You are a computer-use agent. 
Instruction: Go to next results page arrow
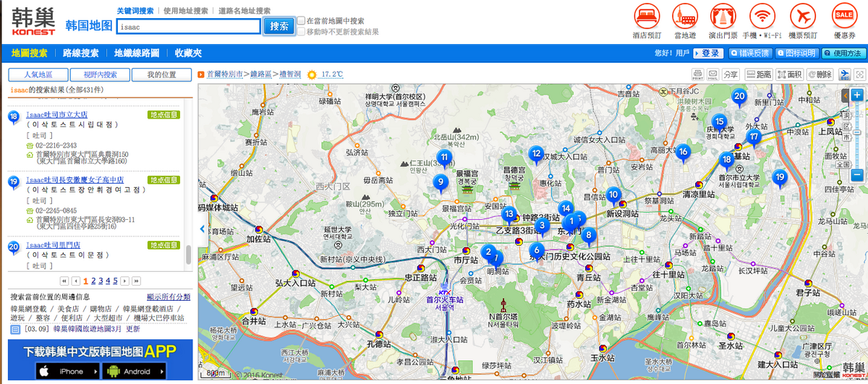coord(124,281)
